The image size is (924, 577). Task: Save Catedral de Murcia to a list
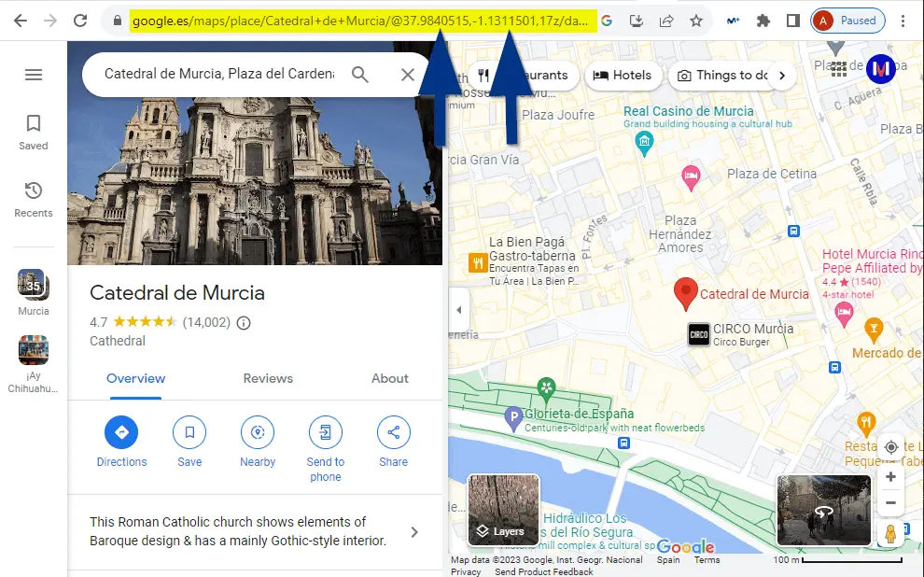coord(189,432)
